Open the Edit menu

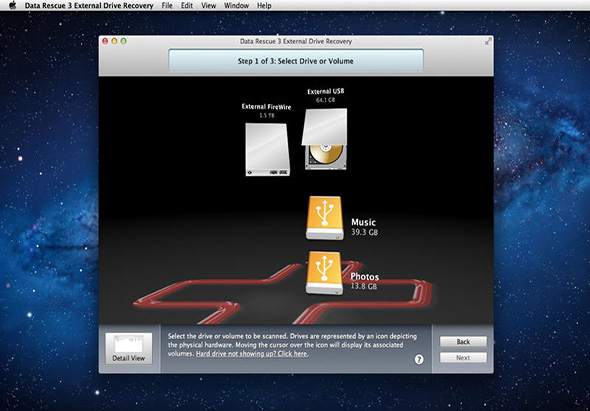(187, 6)
